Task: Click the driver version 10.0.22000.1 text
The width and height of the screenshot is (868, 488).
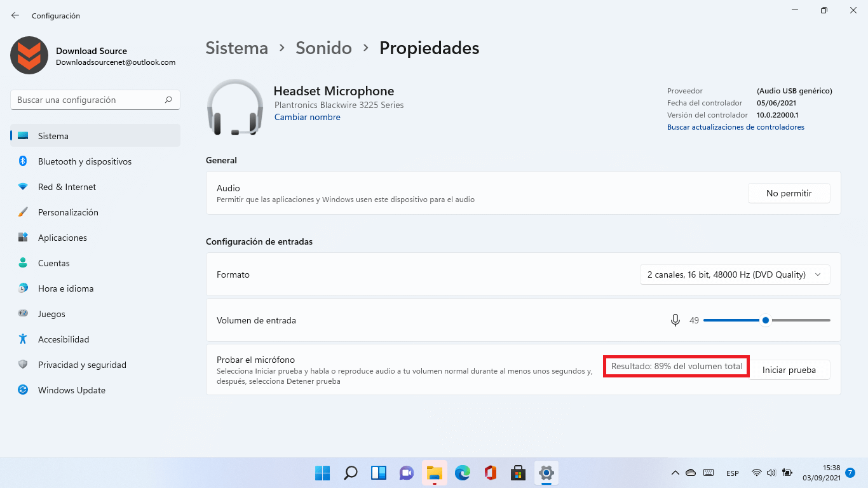Action: [x=777, y=115]
